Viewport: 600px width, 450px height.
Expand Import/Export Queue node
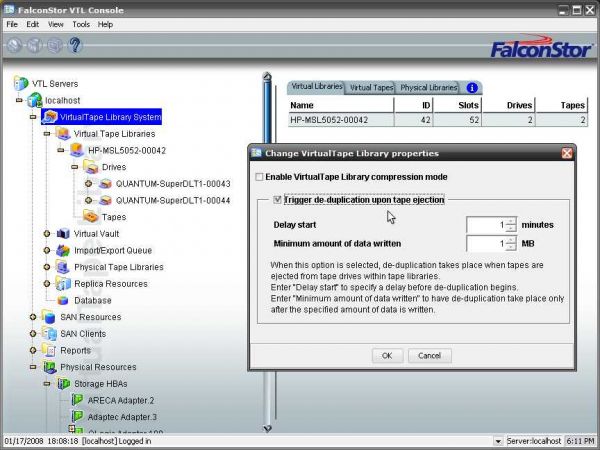point(47,250)
